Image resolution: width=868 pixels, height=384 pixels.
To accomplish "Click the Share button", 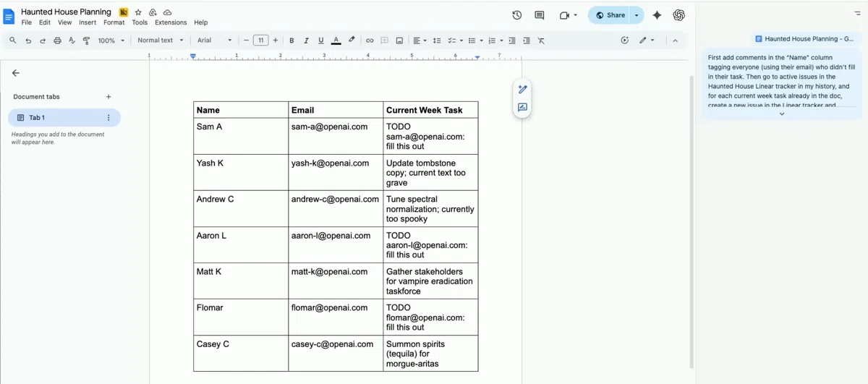I will pos(609,15).
